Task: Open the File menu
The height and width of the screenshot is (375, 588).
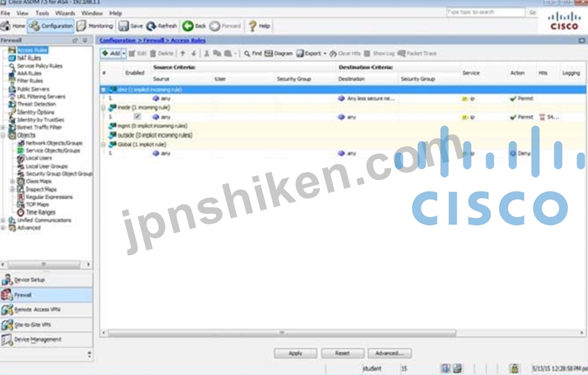Action: click(5, 13)
